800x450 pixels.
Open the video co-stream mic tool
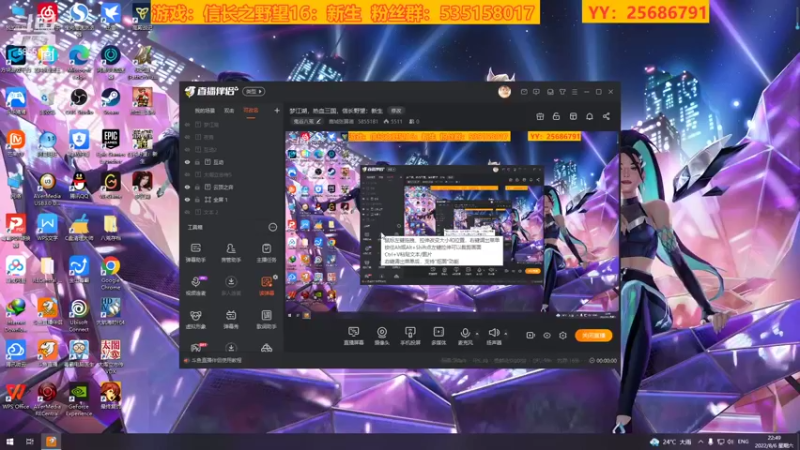[195, 286]
